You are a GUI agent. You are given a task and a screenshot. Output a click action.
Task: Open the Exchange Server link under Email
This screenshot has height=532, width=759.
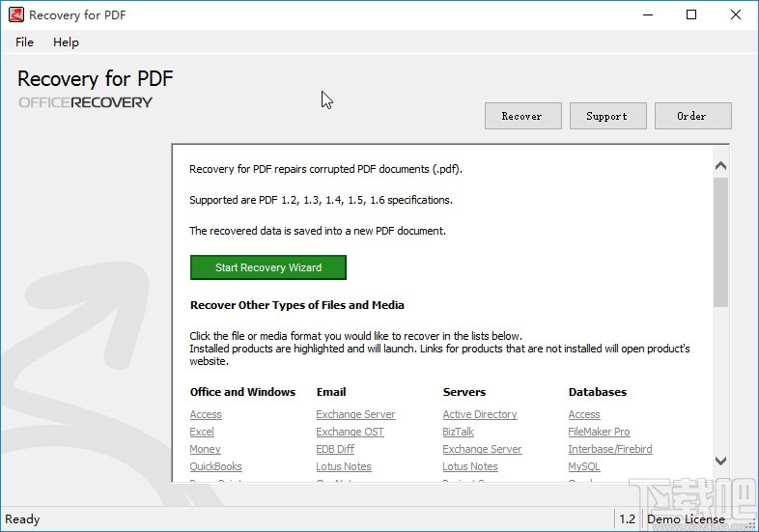click(355, 414)
